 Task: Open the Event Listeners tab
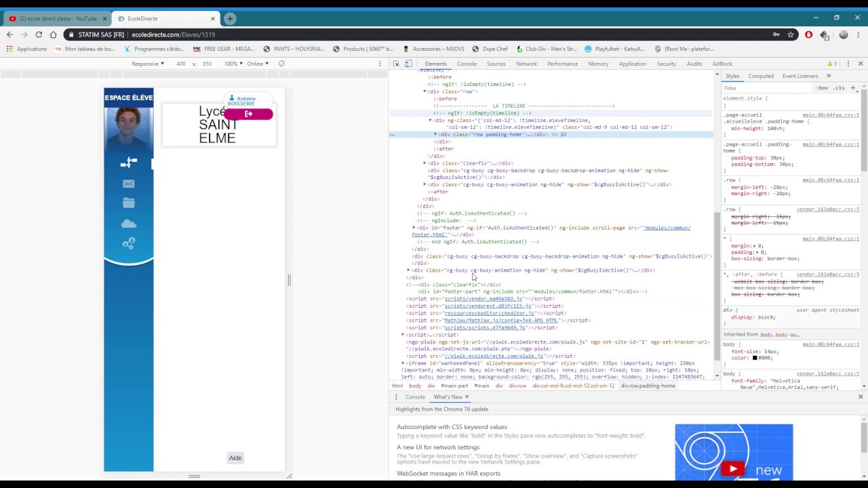[800, 76]
